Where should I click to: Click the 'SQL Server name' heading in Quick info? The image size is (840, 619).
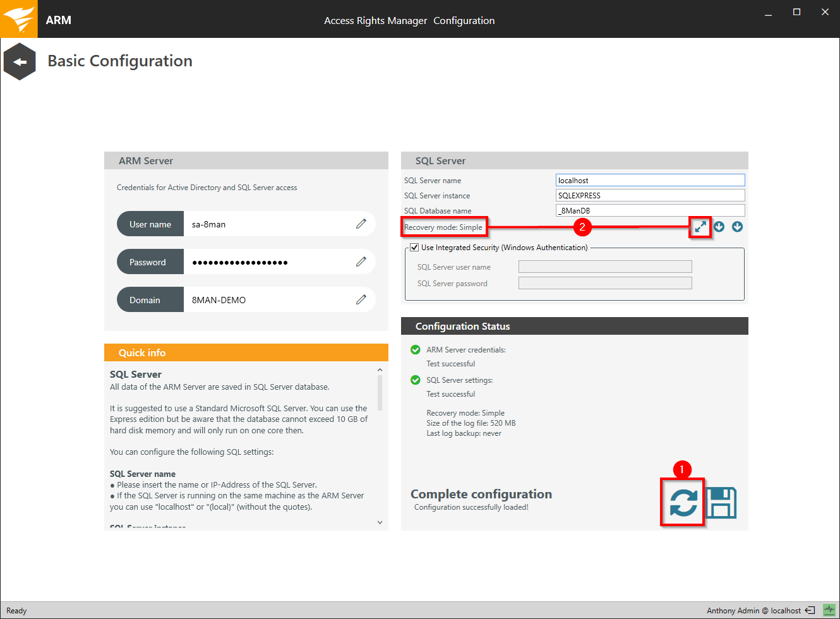[x=143, y=474]
